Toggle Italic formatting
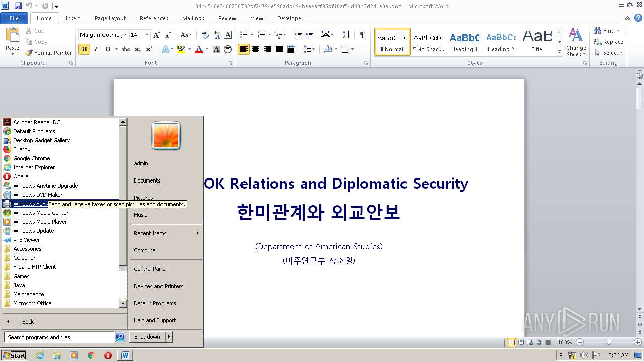644x362 pixels. coord(96,49)
